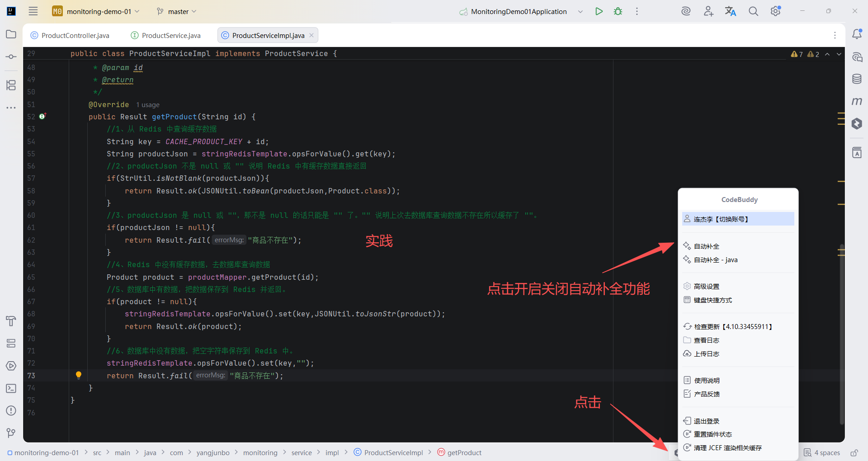
Task: Open the CodeBuddy sidebar panel icon
Action: coord(857,123)
